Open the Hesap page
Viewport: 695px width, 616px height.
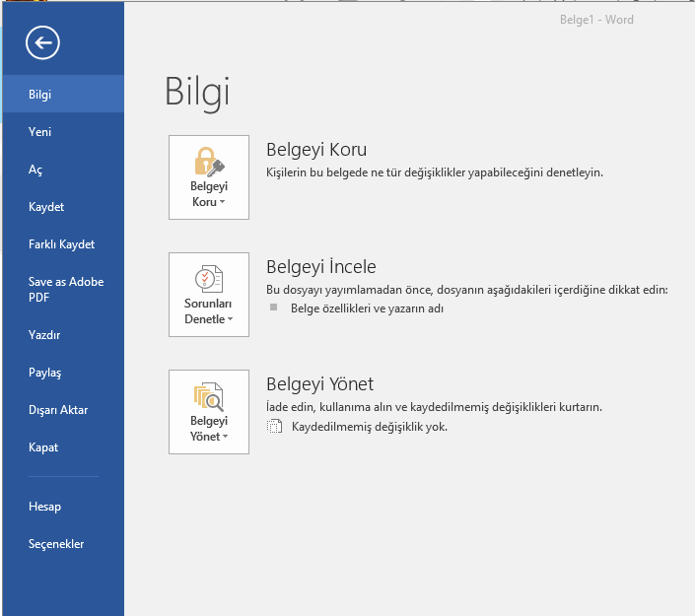click(x=63, y=506)
